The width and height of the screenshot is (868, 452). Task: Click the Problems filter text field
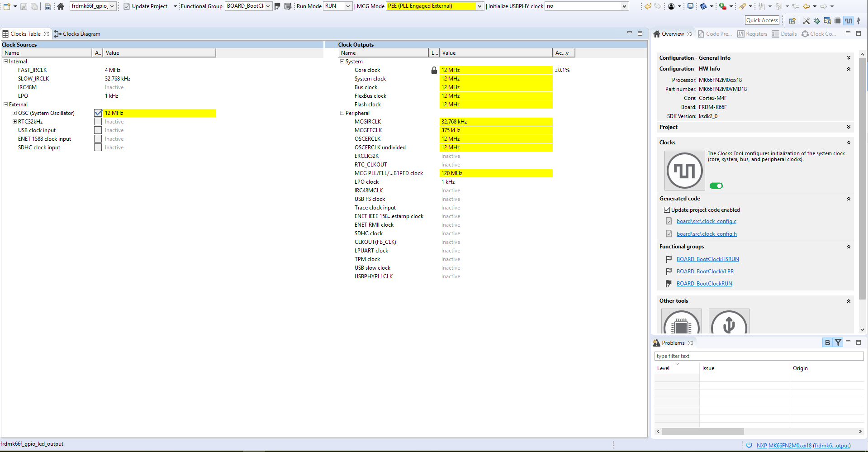click(759, 356)
